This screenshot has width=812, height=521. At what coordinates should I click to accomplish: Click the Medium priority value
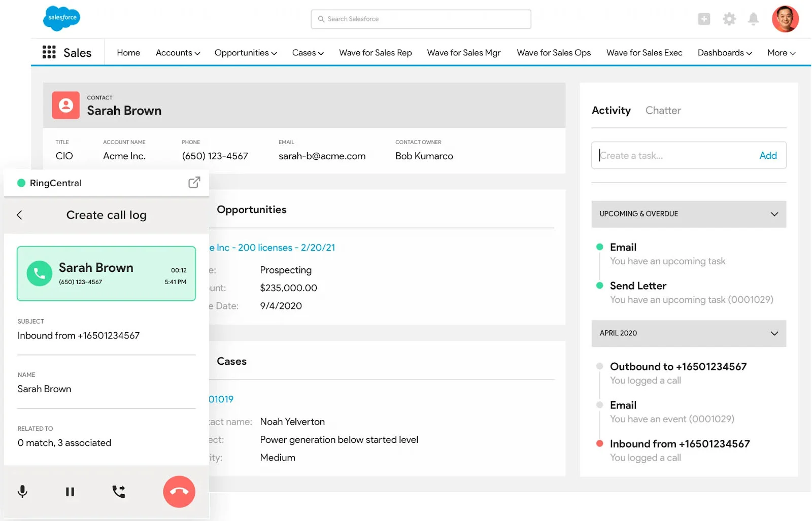click(278, 458)
